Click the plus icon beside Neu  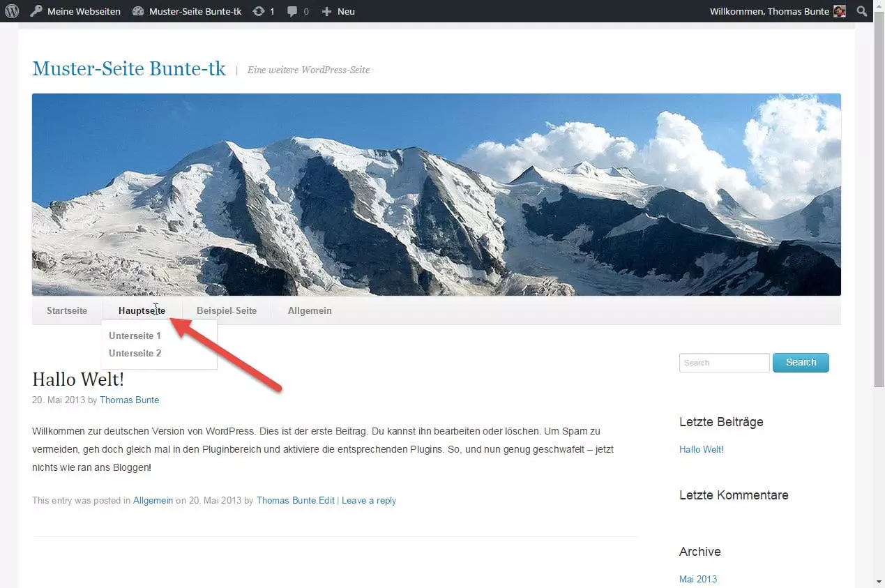(x=326, y=11)
